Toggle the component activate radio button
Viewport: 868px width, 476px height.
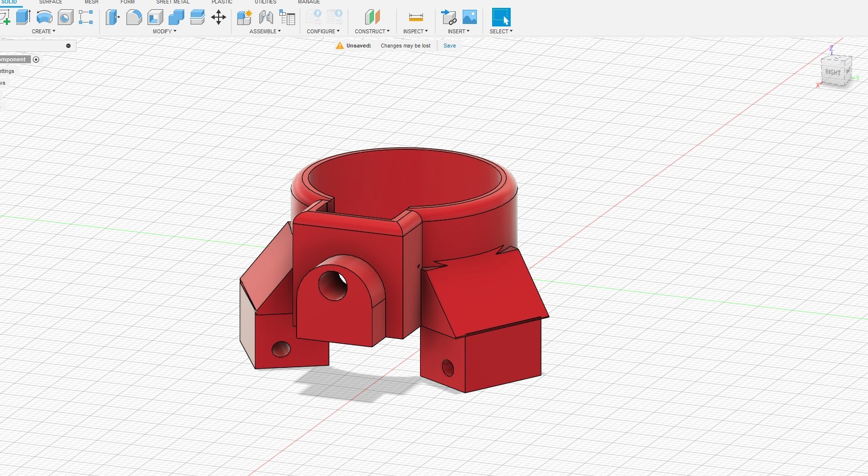[36, 60]
